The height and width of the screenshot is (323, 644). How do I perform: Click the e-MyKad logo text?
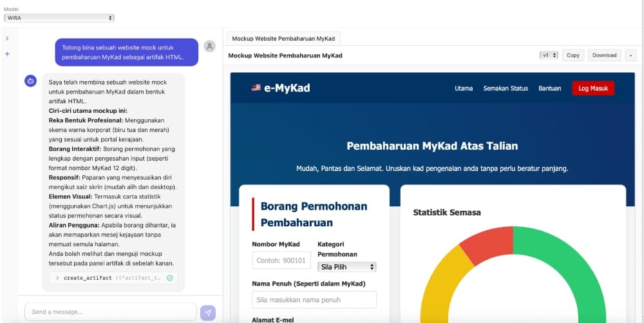click(287, 88)
